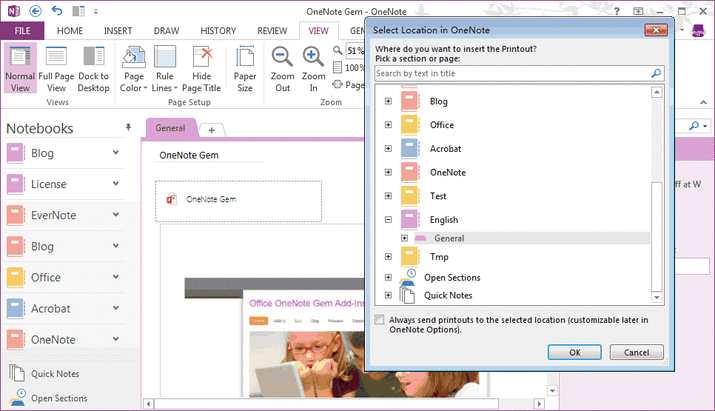Click the VIEW ribbon tab
The height and width of the screenshot is (411, 715).
click(318, 31)
